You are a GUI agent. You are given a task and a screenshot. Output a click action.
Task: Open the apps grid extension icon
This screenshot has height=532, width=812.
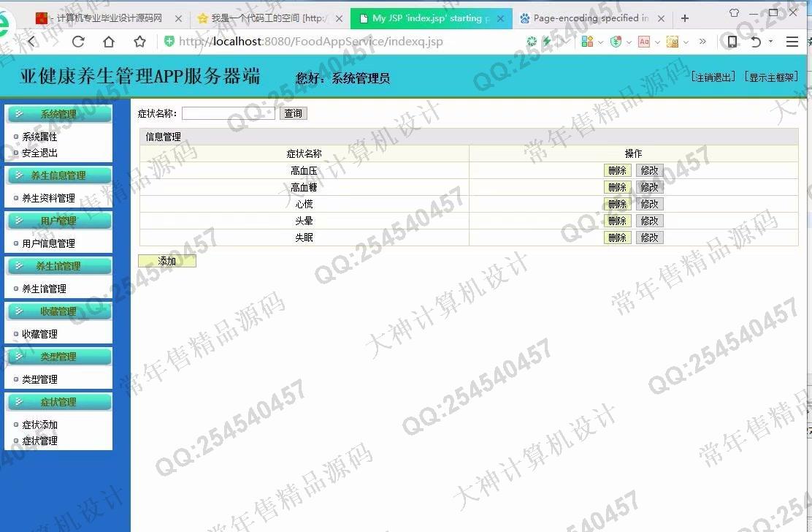tap(587, 42)
